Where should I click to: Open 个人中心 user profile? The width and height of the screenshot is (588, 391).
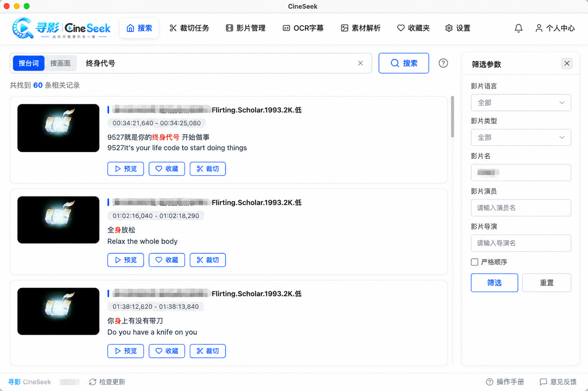tap(555, 28)
